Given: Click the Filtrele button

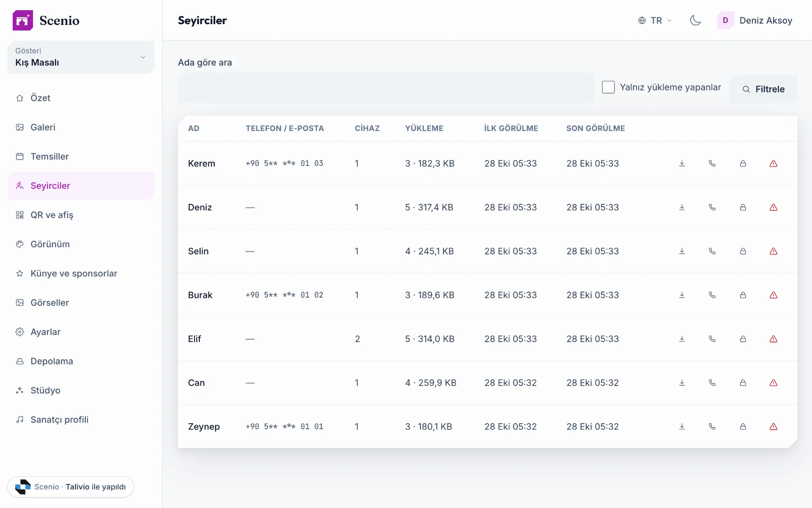Looking at the screenshot, I should tap(763, 89).
